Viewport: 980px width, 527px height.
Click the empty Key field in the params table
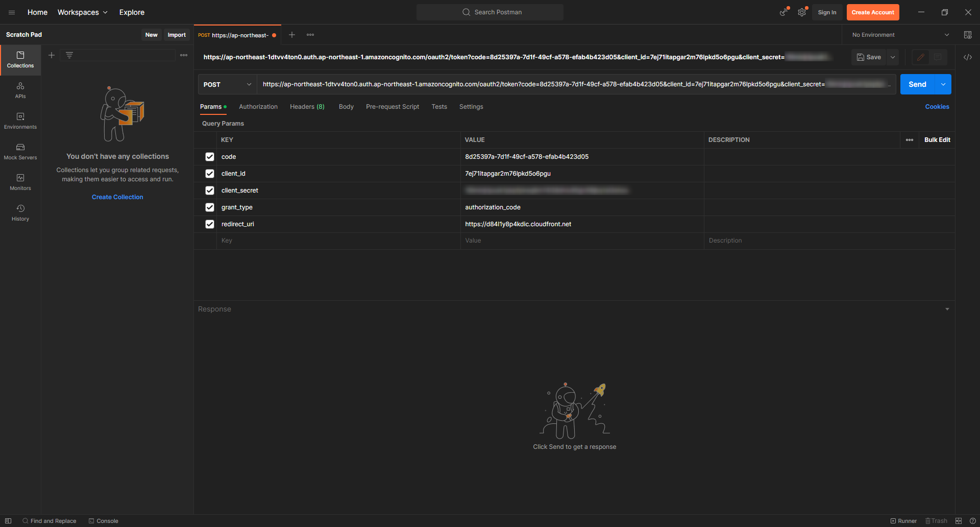pos(338,241)
